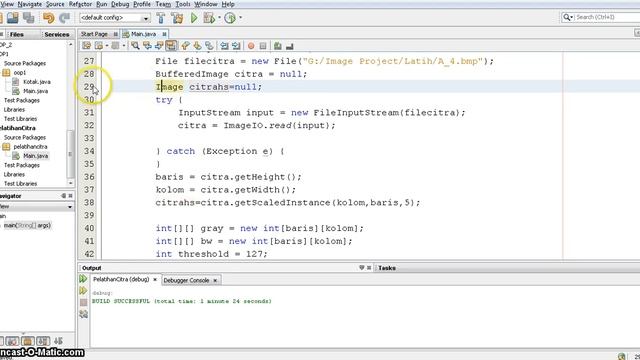Click the Profile Project clock icon
640x360 pixels.
click(230, 18)
